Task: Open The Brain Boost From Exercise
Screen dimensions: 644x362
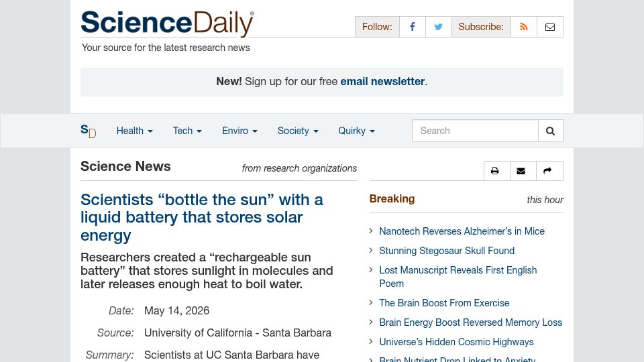Action: (x=444, y=303)
